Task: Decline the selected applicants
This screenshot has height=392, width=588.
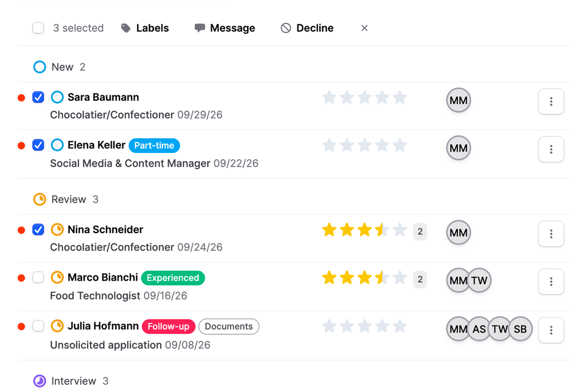Action: pyautogui.click(x=307, y=28)
